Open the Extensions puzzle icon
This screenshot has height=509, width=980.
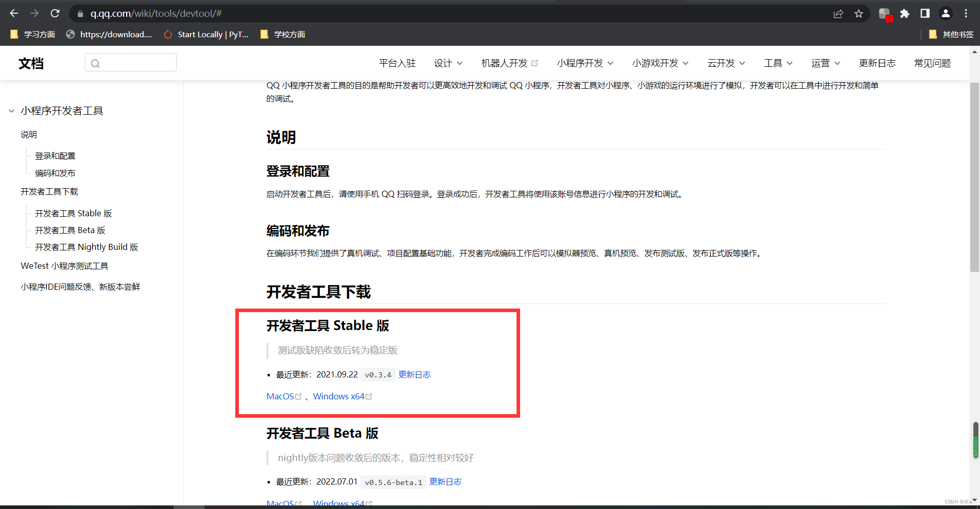[904, 14]
